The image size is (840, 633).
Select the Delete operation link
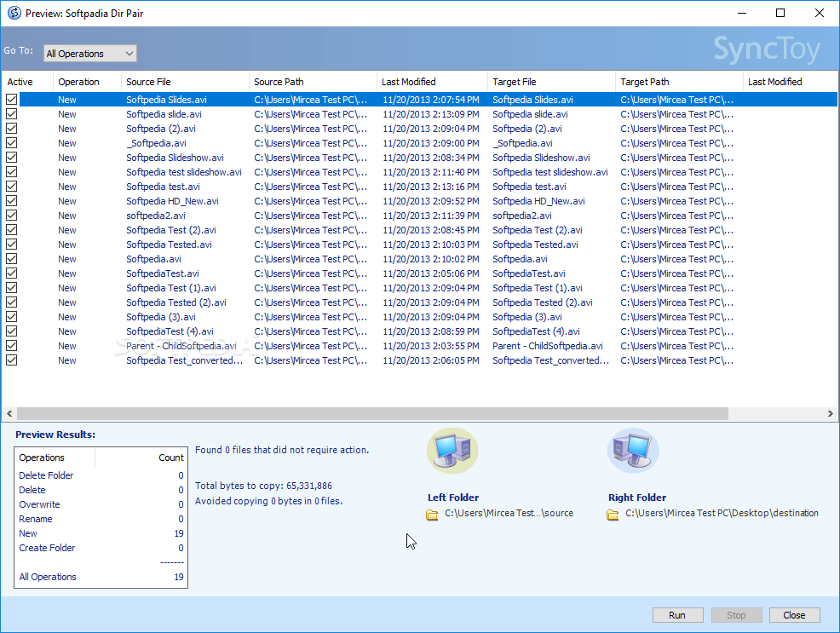coord(32,490)
